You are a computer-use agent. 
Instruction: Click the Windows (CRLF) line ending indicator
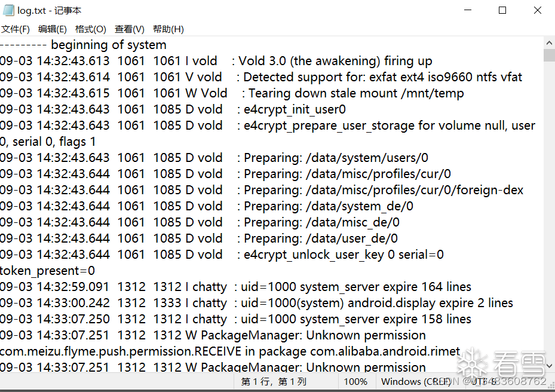click(416, 381)
